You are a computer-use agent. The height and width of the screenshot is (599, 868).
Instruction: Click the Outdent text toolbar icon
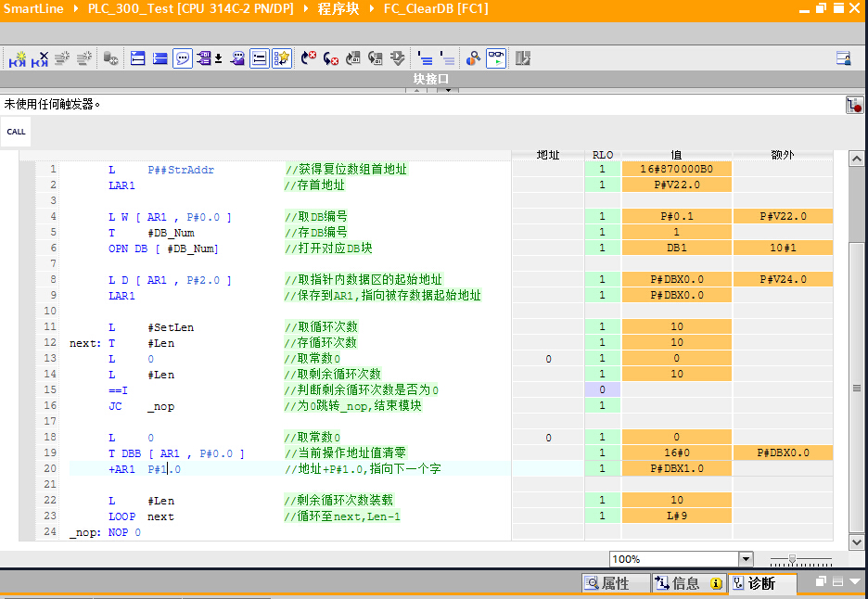pyautogui.click(x=447, y=58)
